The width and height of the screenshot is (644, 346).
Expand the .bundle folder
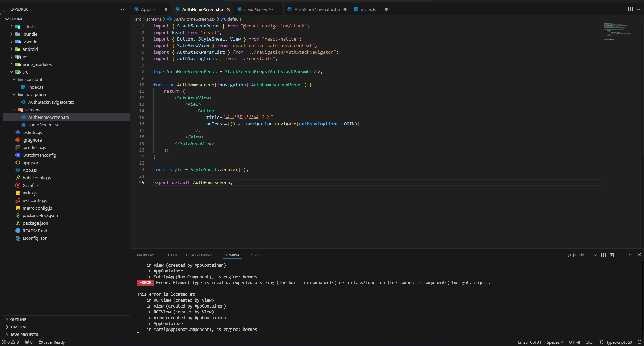[67, 34]
